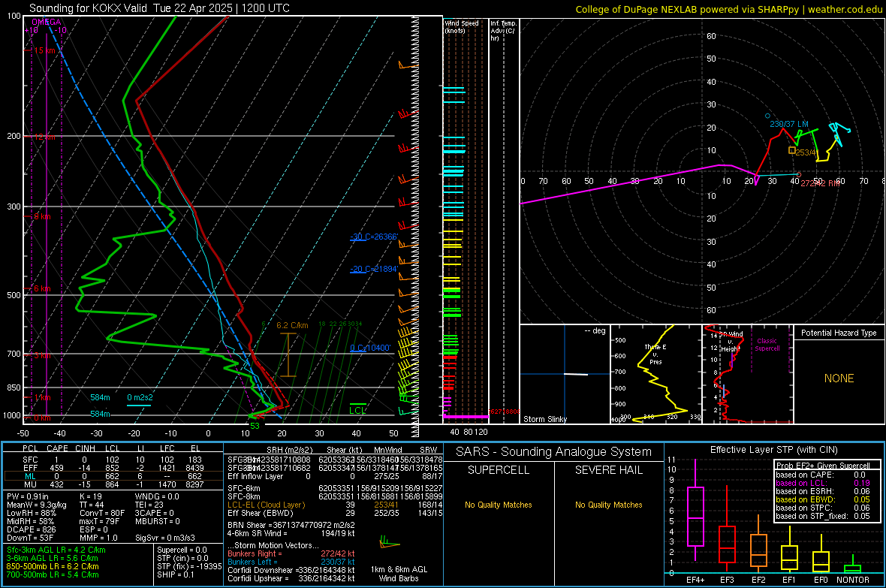
Task: Click the DCAPE = 826 value
Action: pos(31,529)
